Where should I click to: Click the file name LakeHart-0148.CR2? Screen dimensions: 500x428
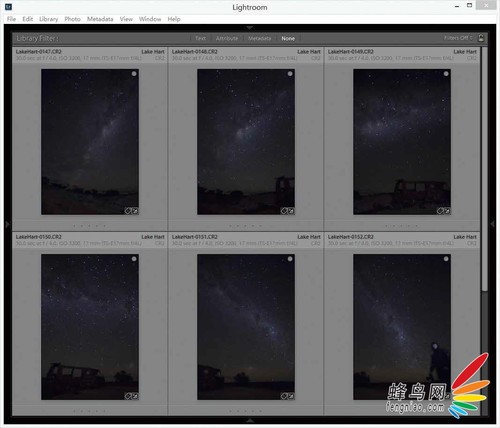coord(195,52)
